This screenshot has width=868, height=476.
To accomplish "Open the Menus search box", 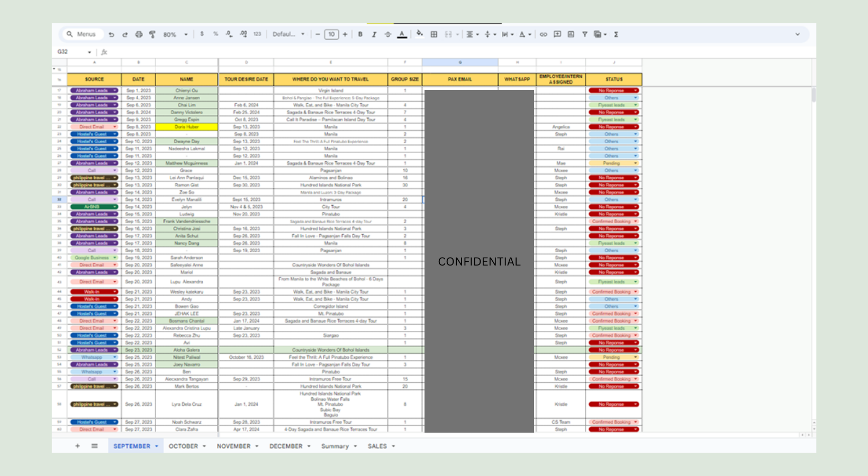I will (82, 34).
